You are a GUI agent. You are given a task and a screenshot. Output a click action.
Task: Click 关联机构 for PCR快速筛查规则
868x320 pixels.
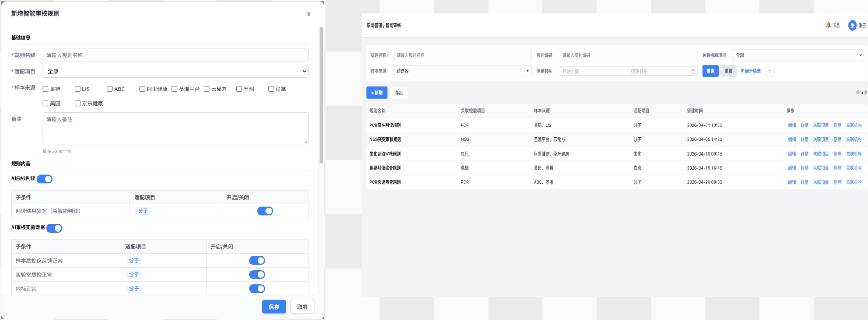coord(854,182)
